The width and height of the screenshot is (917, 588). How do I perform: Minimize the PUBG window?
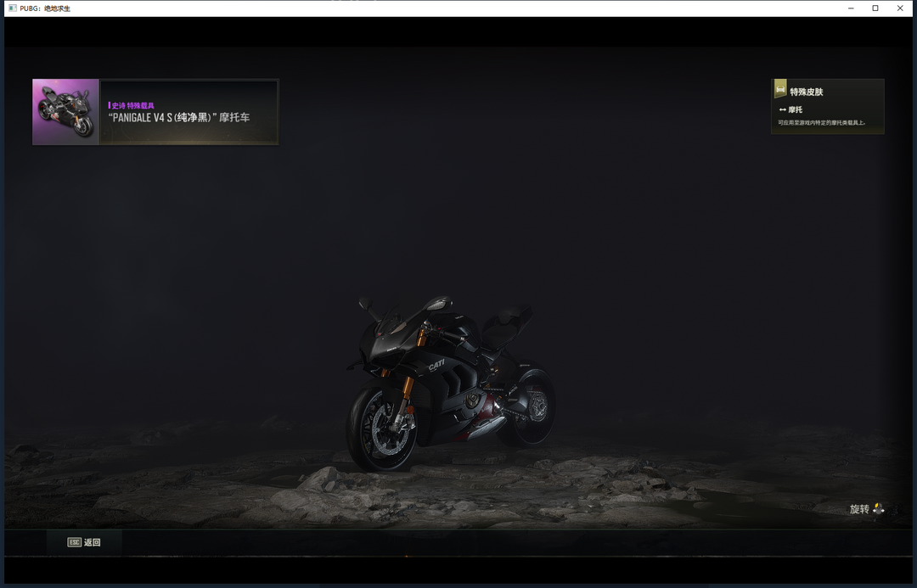tap(851, 8)
